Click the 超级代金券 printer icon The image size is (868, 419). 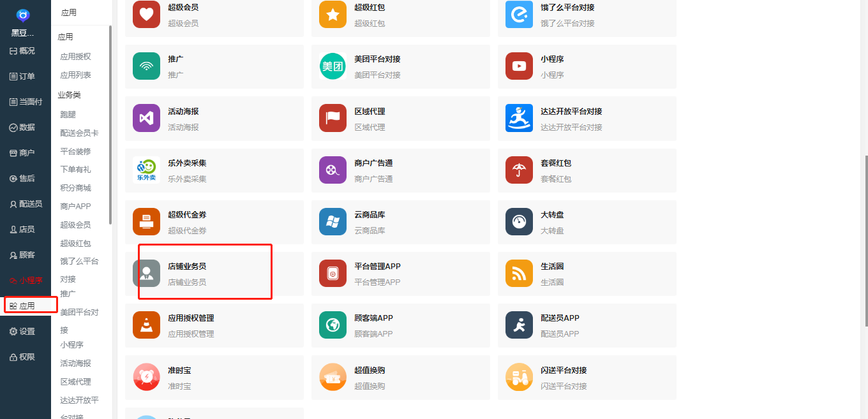point(146,222)
